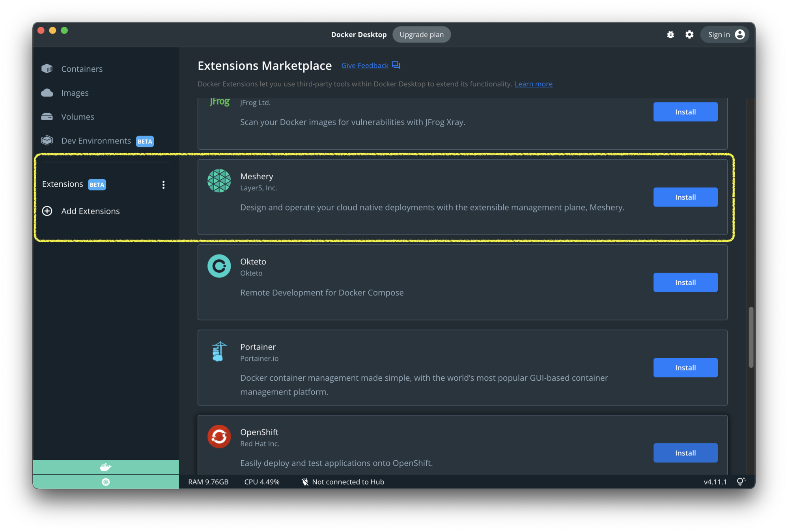
Task: Open the Volumes section
Action: pos(77,117)
